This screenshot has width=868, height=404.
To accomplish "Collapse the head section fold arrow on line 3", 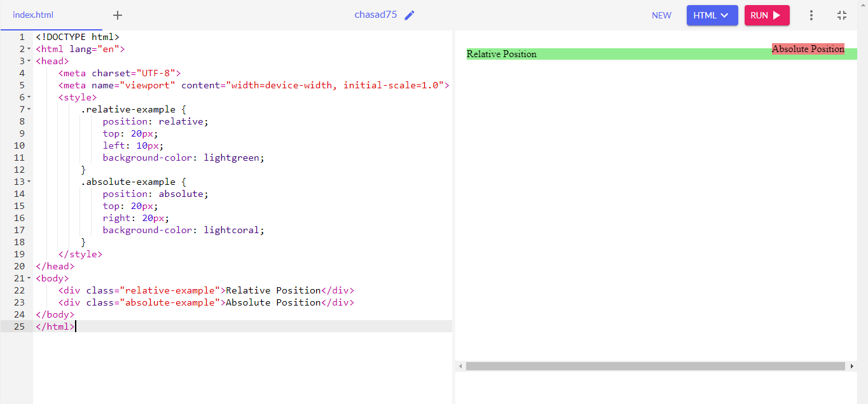I will click(29, 61).
